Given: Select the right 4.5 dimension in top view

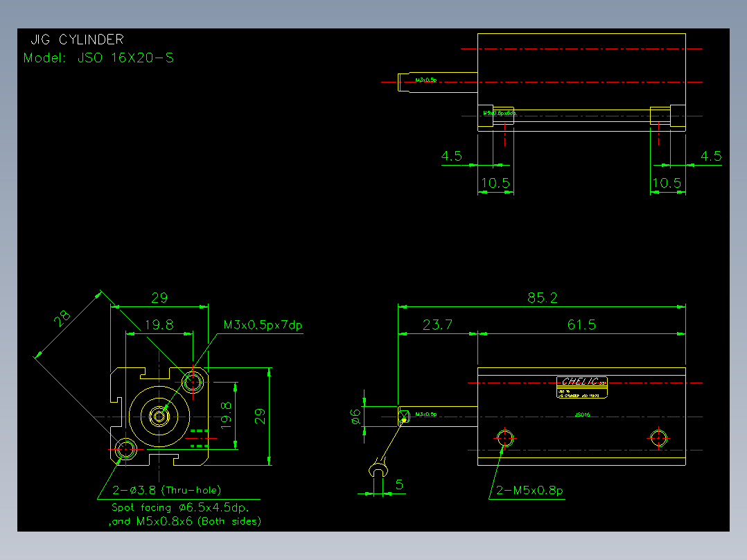Looking at the screenshot, I should point(711,156).
